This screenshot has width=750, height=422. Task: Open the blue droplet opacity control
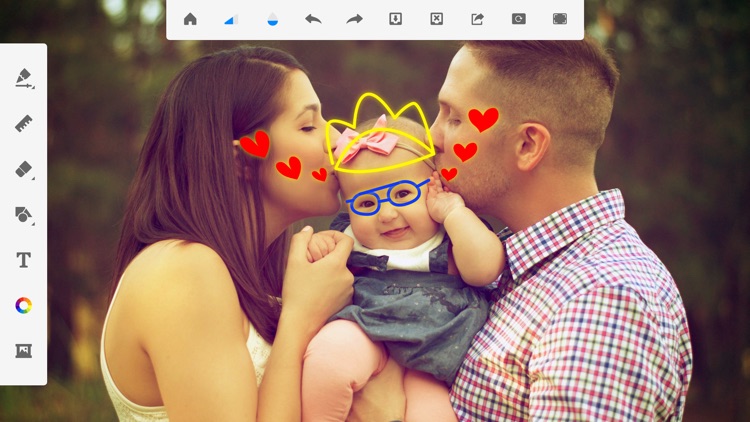coord(273,20)
